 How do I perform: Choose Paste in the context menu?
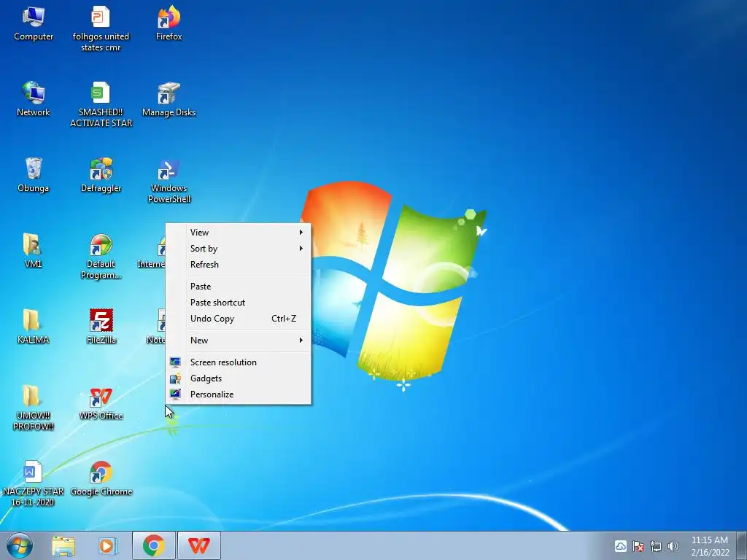point(239,287)
